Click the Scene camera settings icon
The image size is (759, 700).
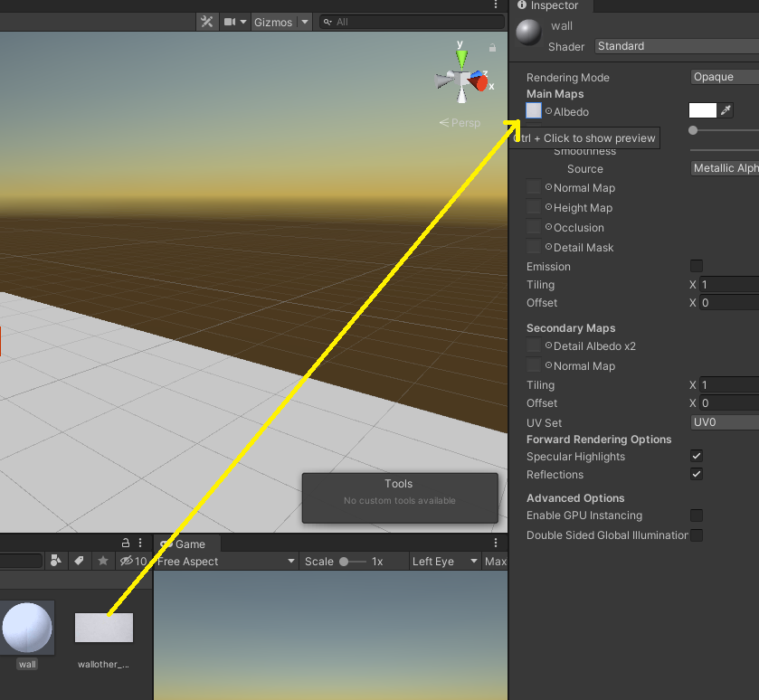[231, 22]
